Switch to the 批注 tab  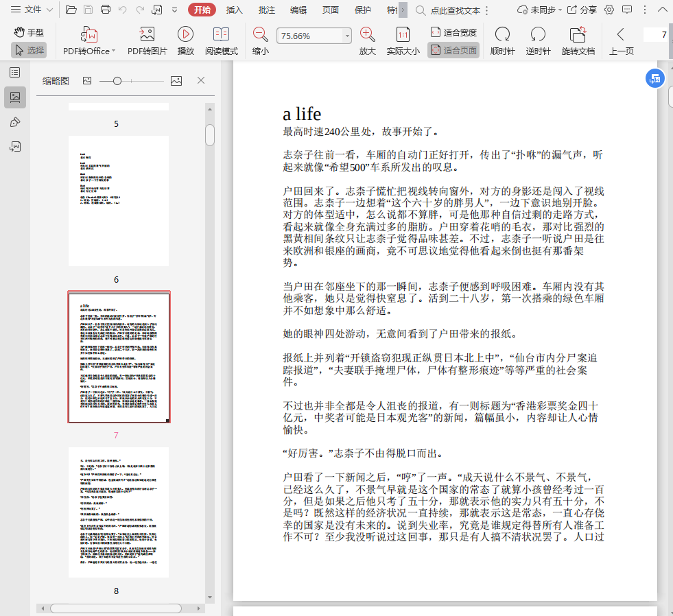point(267,10)
